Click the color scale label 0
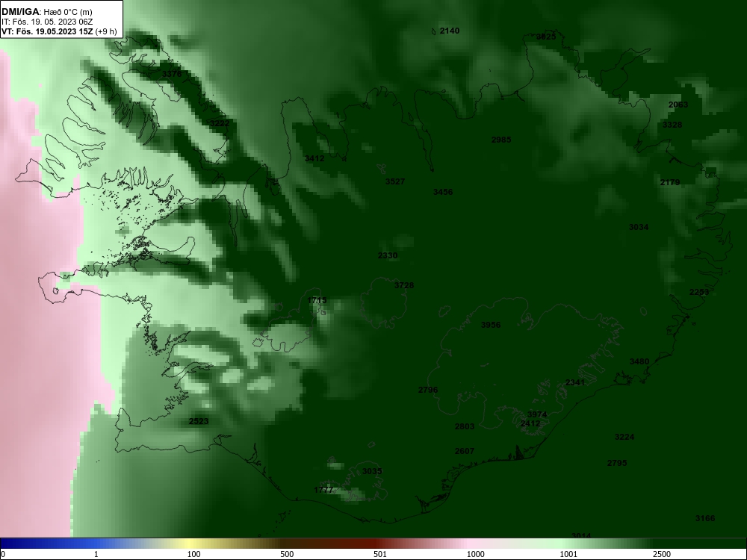 click(2, 554)
